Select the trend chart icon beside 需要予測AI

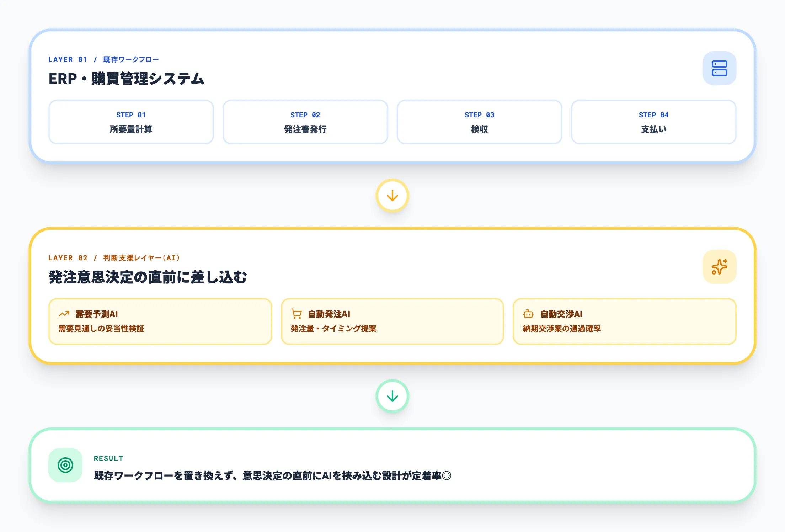pyautogui.click(x=64, y=314)
